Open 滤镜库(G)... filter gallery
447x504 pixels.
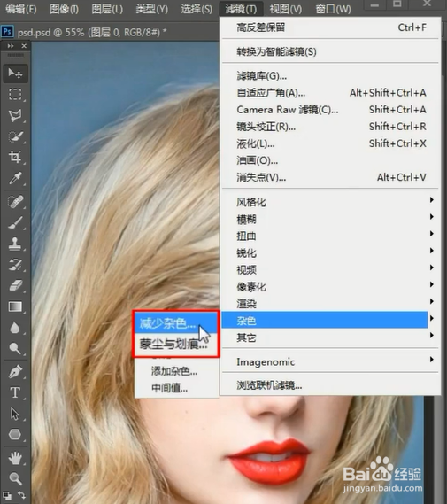click(x=331, y=76)
